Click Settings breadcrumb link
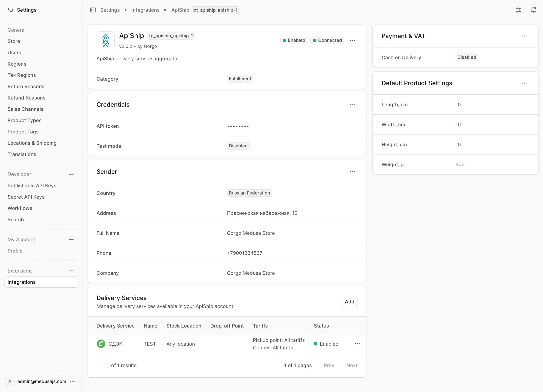This screenshot has height=392, width=543. (x=110, y=10)
